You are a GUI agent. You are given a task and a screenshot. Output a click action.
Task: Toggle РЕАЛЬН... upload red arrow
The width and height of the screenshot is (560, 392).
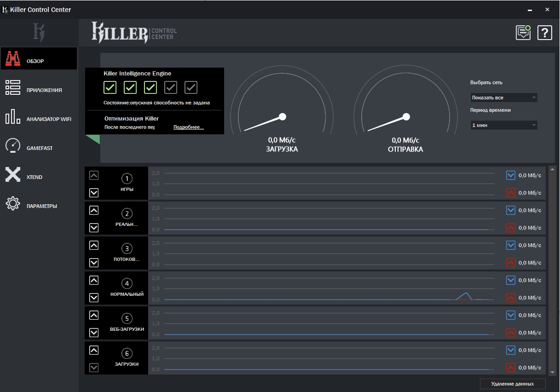[x=510, y=228]
